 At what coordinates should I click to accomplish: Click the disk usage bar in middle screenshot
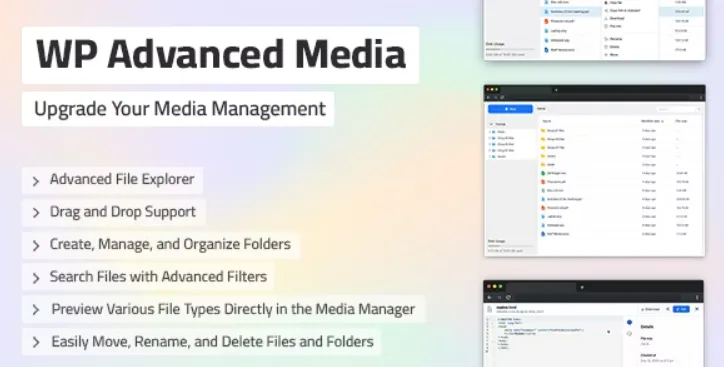point(510,246)
